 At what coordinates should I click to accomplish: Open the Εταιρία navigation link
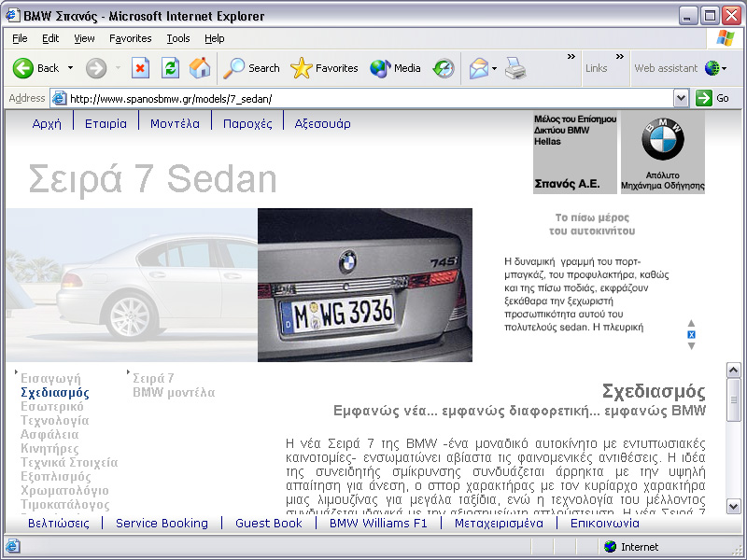click(106, 124)
